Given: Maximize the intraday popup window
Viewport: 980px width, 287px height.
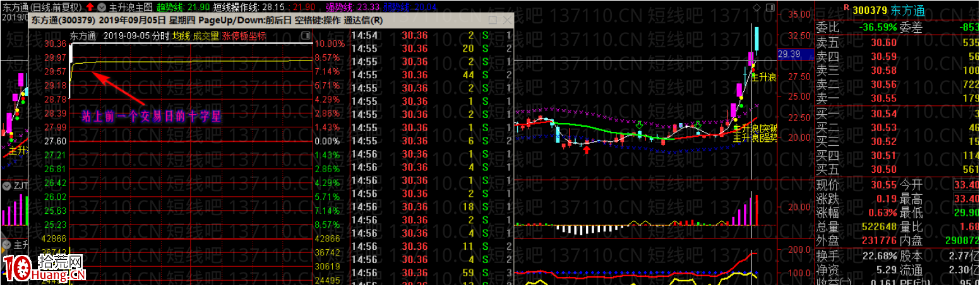Looking at the screenshot, I should [493, 20].
